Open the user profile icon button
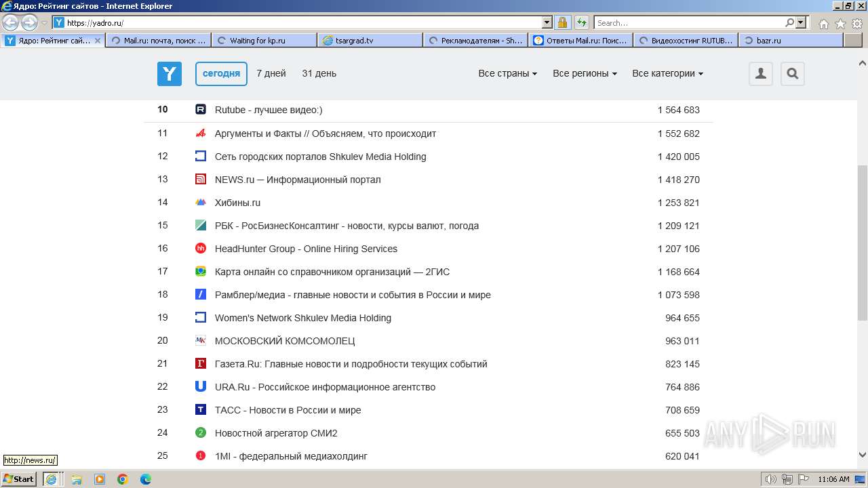Screen dimensions: 868x488 coord(761,74)
